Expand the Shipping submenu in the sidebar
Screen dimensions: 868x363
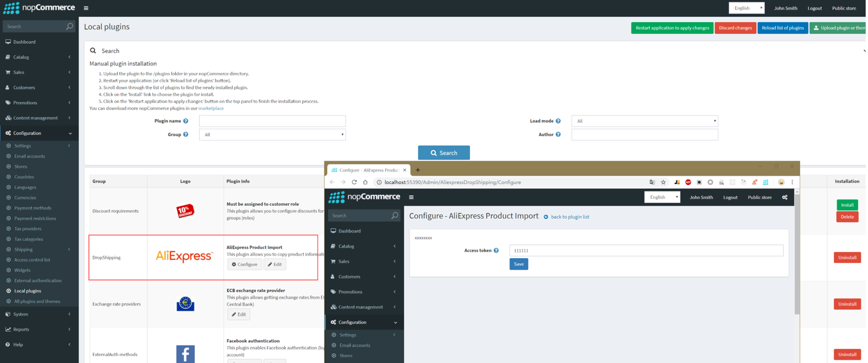click(x=39, y=250)
